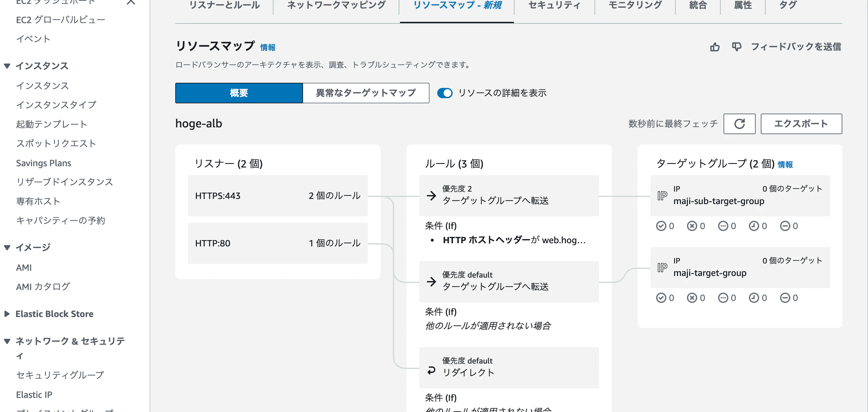
Task: Select the 概要 view button
Action: pos(239,93)
